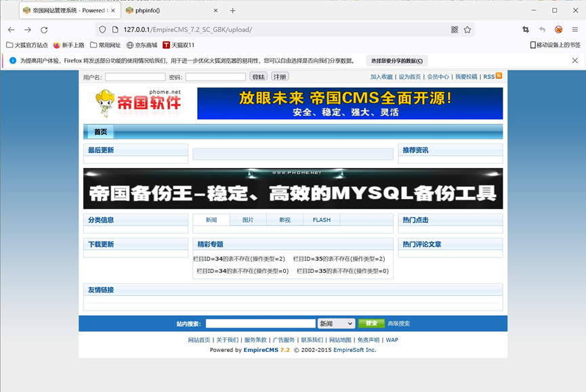Click the EmpireSoft Inc. footer link
586x392 pixels.
tap(355, 350)
